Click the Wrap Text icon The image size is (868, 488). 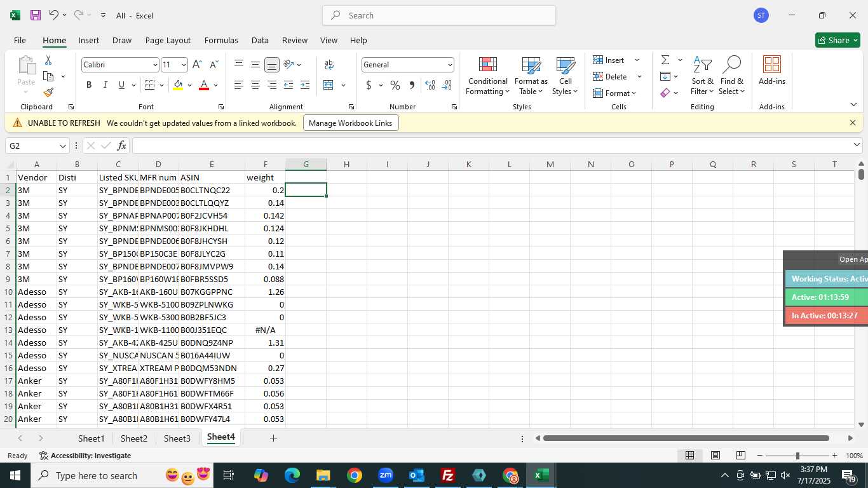click(329, 65)
